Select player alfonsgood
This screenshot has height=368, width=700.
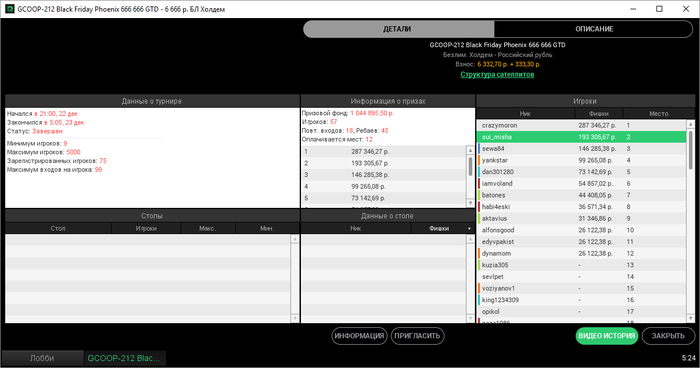(582, 230)
